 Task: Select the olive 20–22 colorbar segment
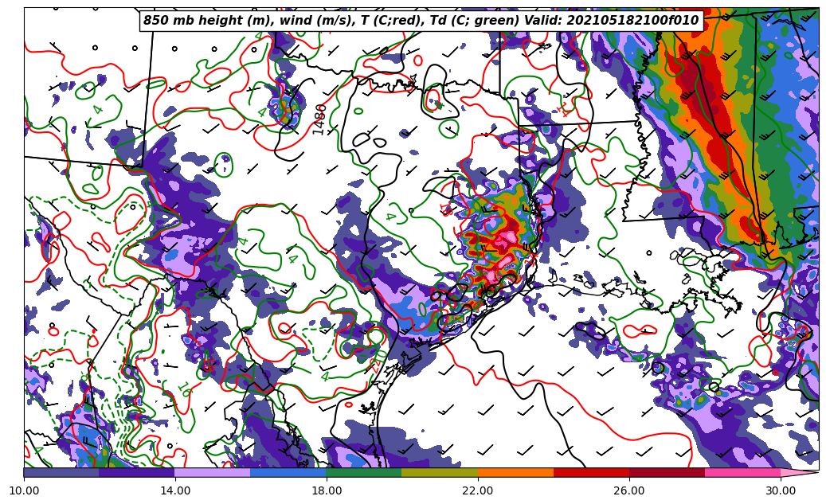coord(440,472)
